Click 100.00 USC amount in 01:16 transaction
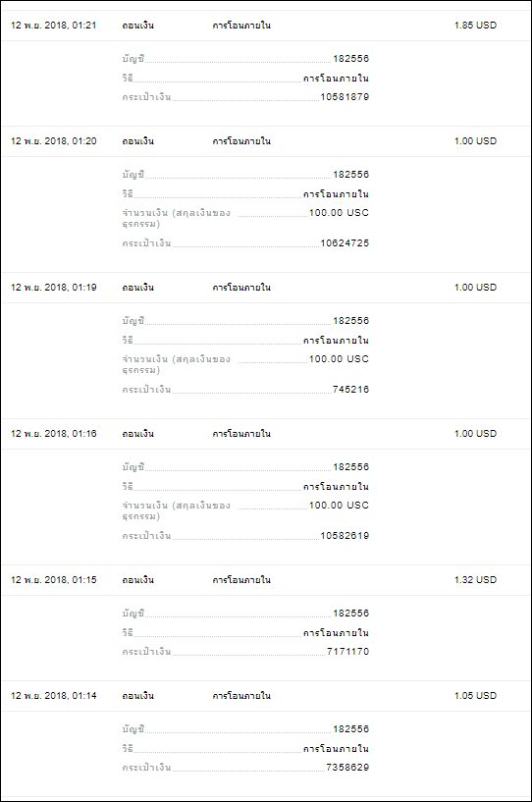This screenshot has height=802, width=532. pos(339,505)
